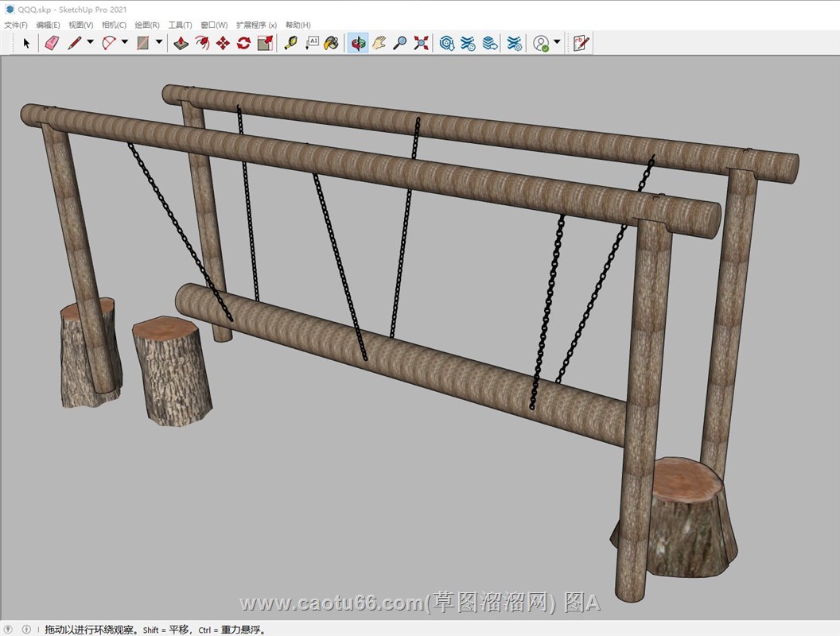Viewport: 840px width, 636px height.
Task: Select the Move tool
Action: (223, 43)
